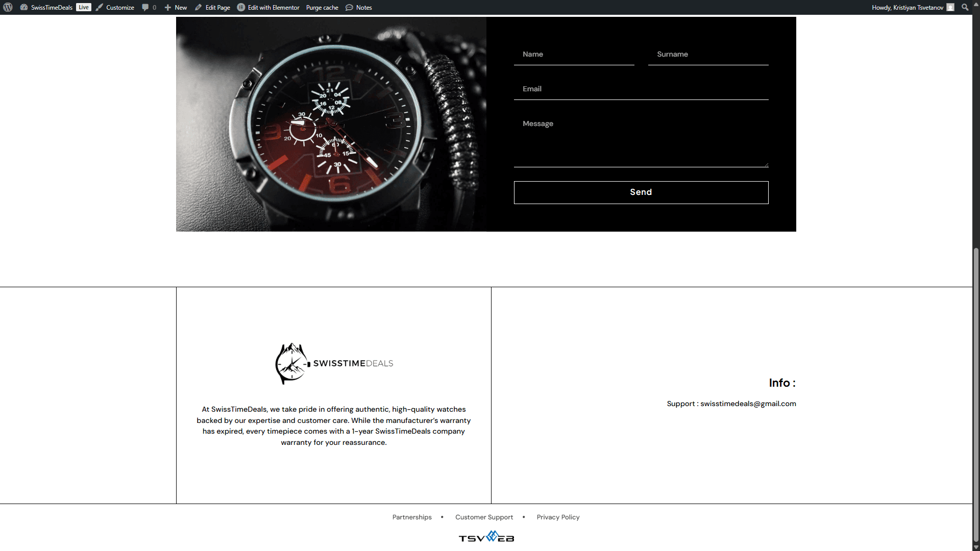Click the Elementor circle icon
This screenshot has height=551, width=980.
241,7
